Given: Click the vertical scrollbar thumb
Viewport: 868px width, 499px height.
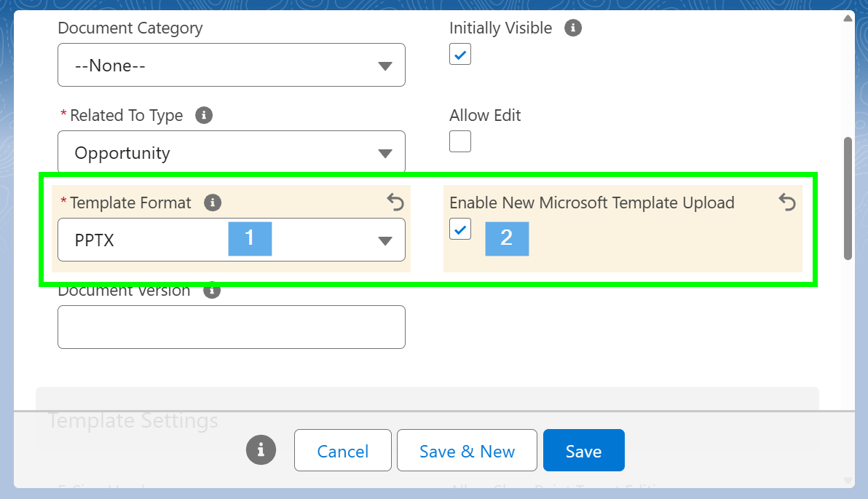Looking at the screenshot, I should [848, 197].
